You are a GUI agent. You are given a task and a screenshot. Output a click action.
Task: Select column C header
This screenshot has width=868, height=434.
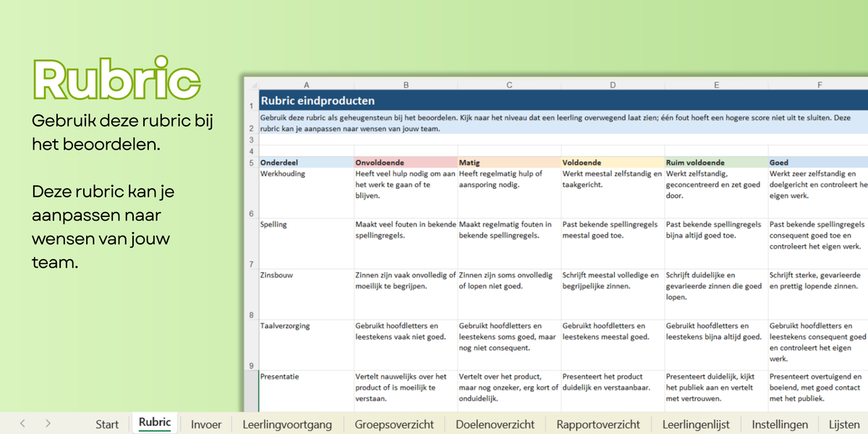coord(509,85)
